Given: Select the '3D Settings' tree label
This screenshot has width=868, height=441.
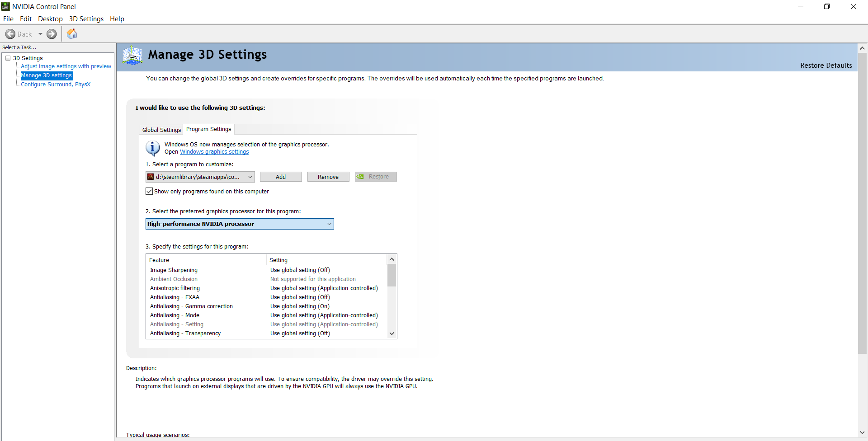Looking at the screenshot, I should (x=28, y=58).
